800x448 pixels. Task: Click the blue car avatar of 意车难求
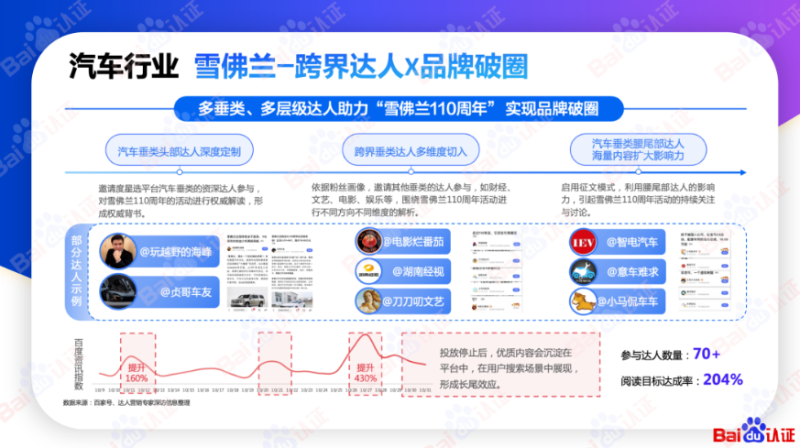click(x=583, y=271)
